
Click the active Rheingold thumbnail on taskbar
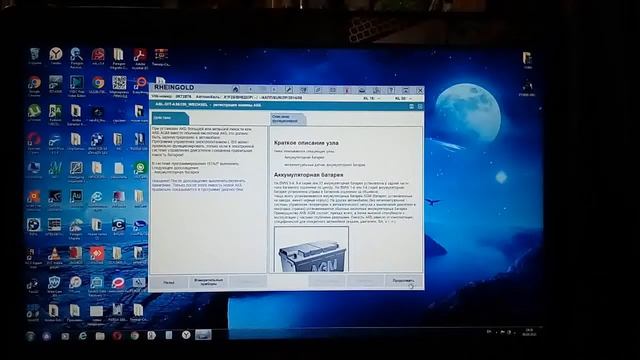pyautogui.click(x=203, y=335)
